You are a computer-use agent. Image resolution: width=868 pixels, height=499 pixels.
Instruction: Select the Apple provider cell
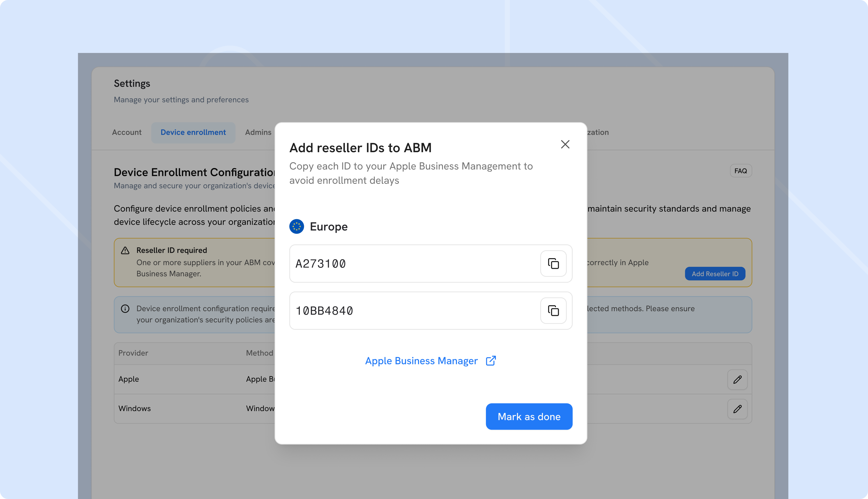(x=129, y=379)
